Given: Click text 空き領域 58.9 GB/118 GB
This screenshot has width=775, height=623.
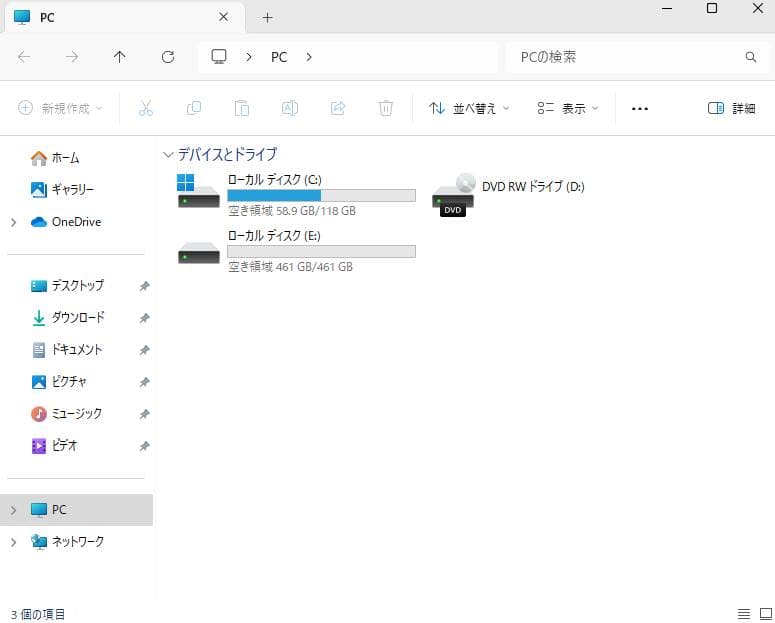Looking at the screenshot, I should click(x=292, y=211).
